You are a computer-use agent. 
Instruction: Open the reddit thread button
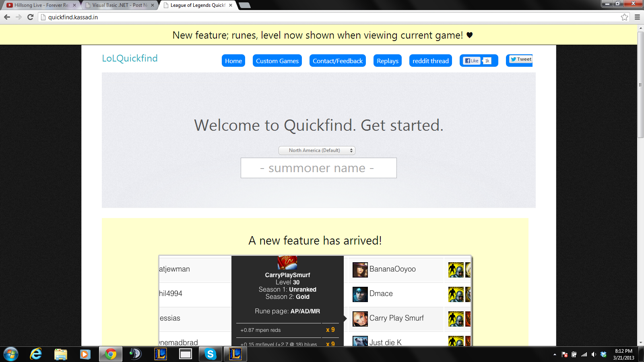pyautogui.click(x=431, y=61)
